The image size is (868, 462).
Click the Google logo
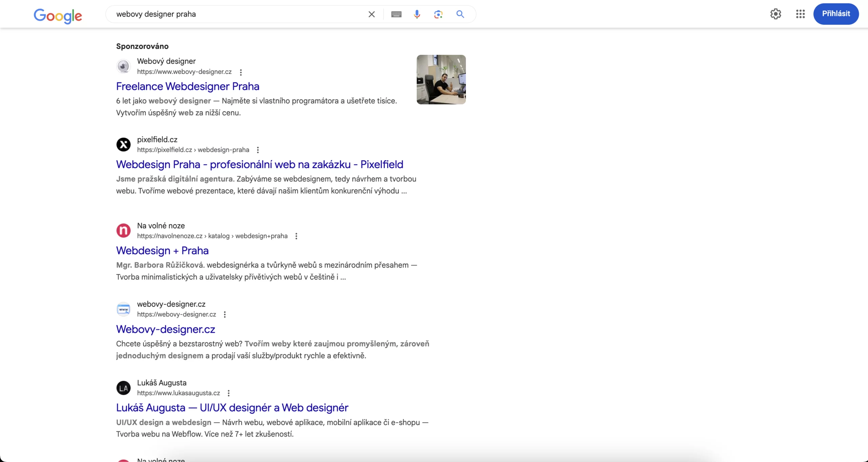pos(58,16)
